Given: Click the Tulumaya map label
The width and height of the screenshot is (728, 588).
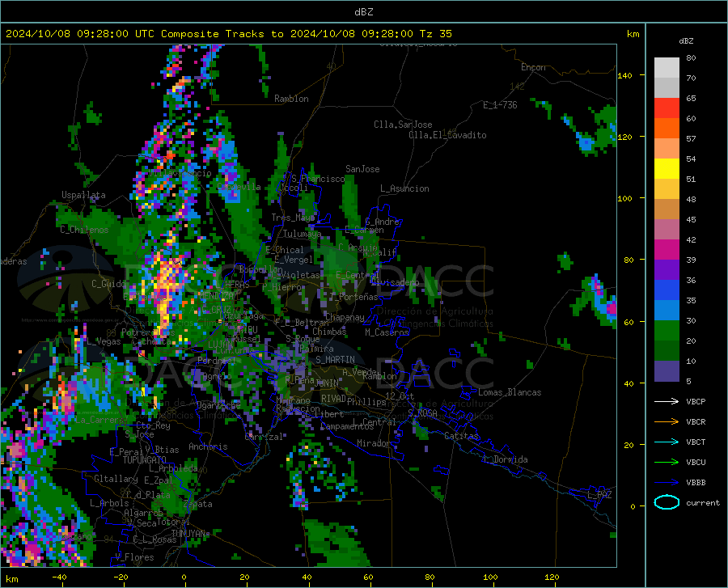Looking at the screenshot, I should tap(302, 234).
